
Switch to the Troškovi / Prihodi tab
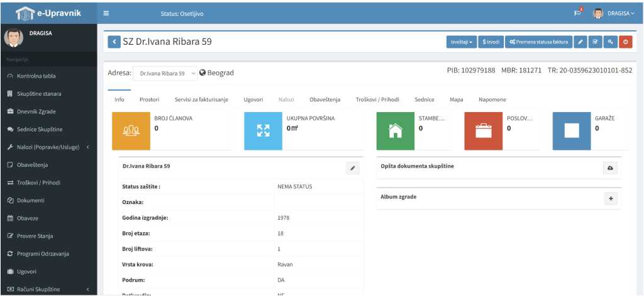click(x=377, y=100)
